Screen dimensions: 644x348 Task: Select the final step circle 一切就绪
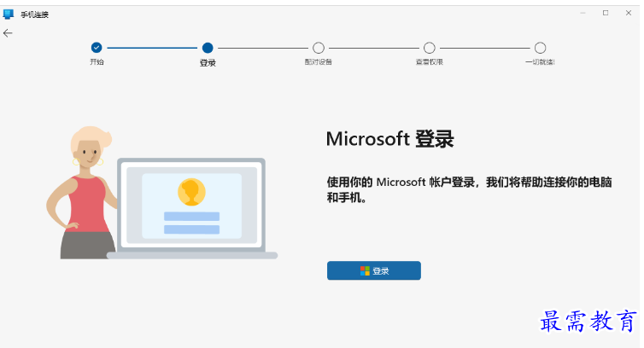[540, 48]
